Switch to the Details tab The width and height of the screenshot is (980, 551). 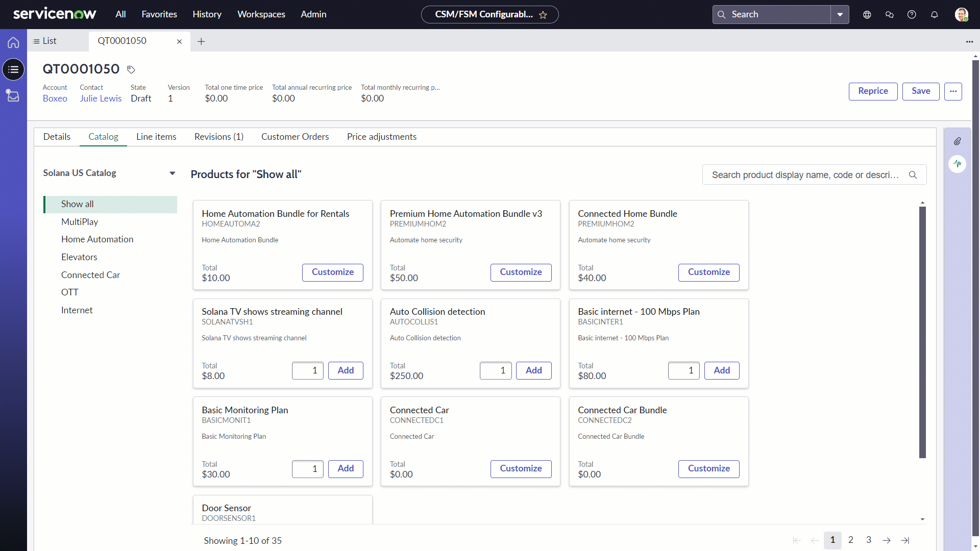[57, 137]
